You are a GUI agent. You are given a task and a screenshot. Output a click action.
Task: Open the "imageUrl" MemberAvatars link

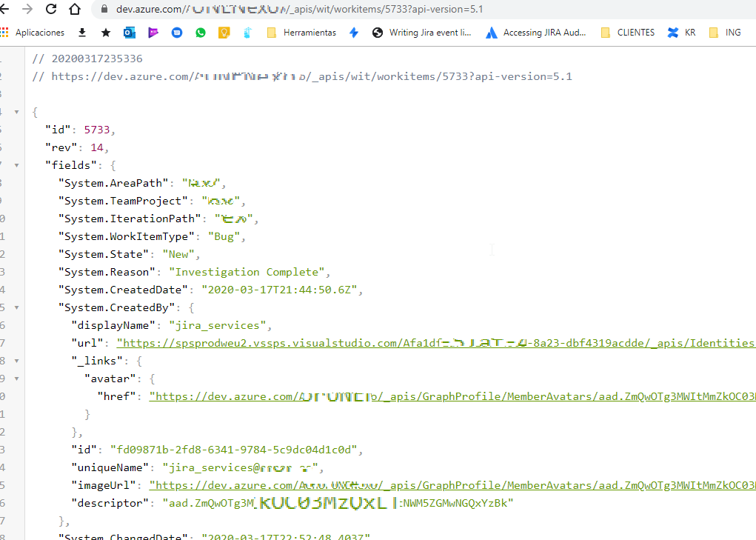click(452, 485)
